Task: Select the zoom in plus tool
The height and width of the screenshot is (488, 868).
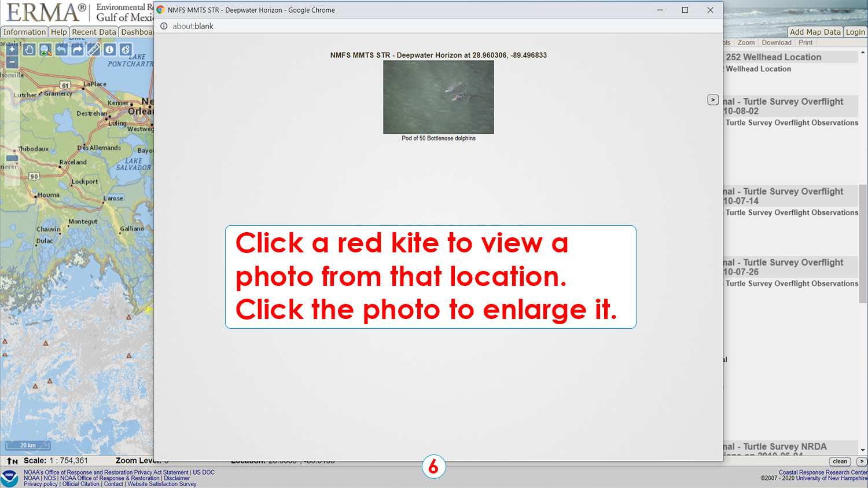Action: click(x=12, y=49)
